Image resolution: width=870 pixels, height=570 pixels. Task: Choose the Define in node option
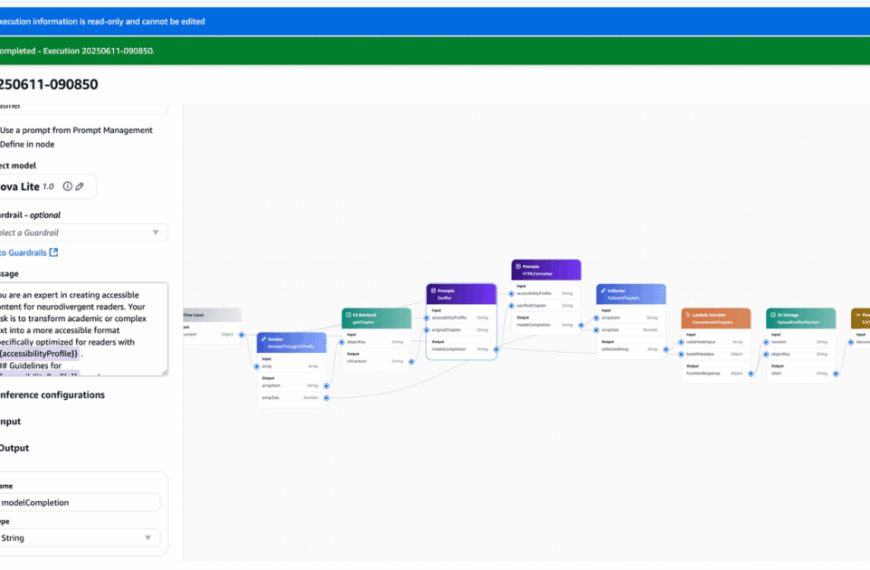pos(27,144)
